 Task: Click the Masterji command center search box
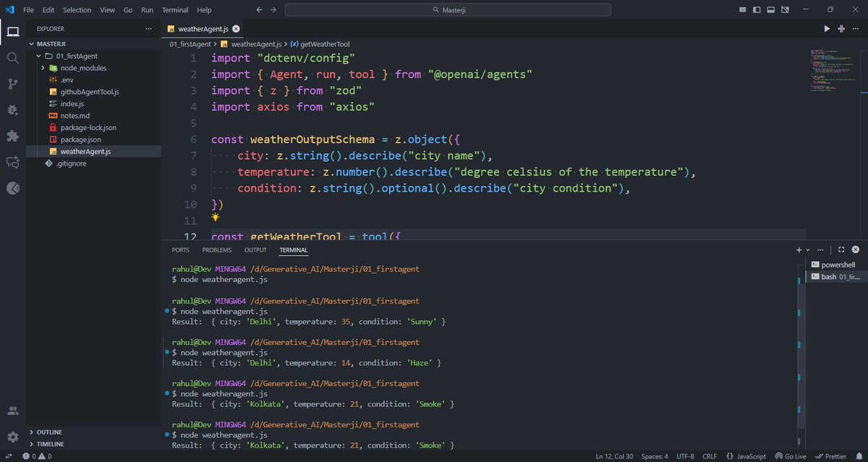point(448,10)
